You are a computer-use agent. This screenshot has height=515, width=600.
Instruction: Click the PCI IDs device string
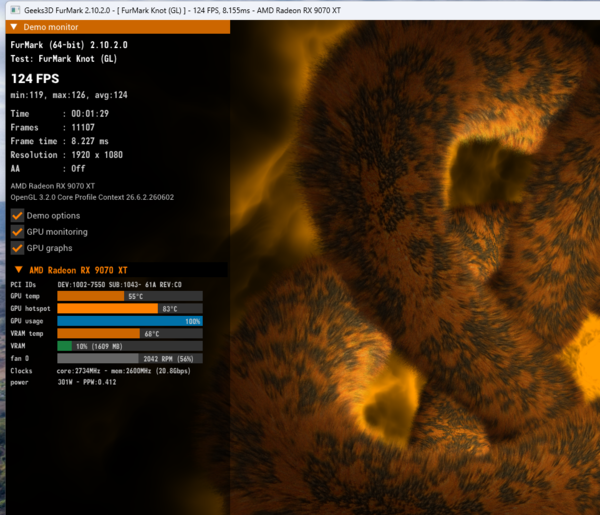(x=119, y=285)
